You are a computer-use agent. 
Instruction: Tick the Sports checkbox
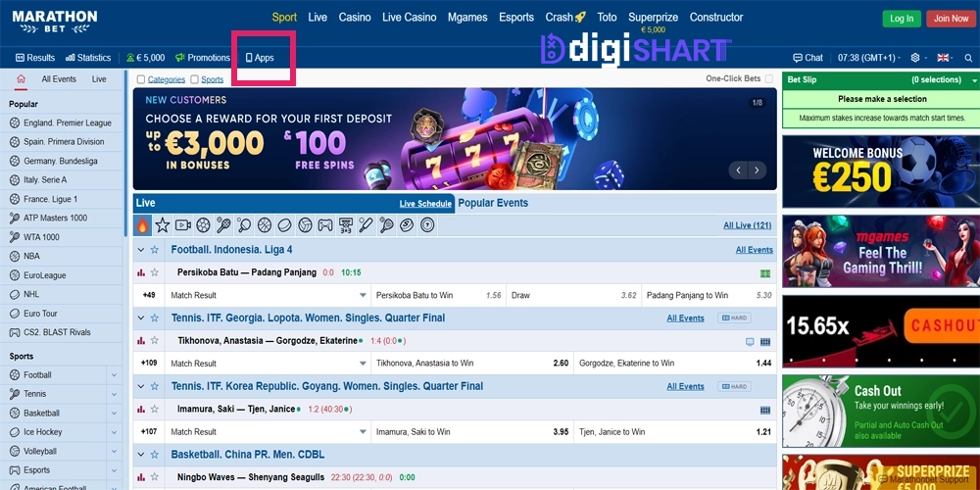(x=194, y=79)
